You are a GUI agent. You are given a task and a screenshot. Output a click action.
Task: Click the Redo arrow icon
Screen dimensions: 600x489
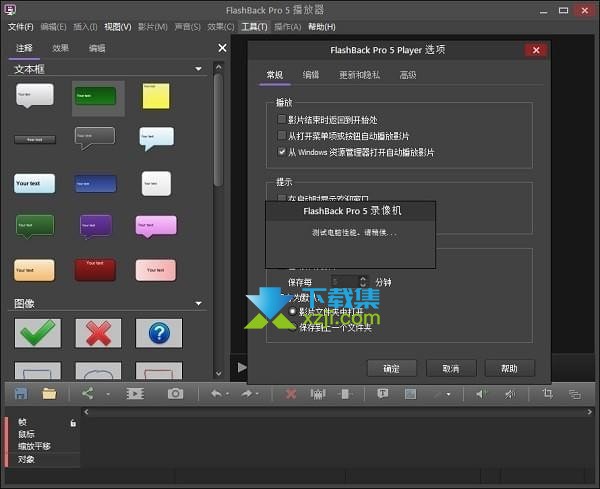pos(247,394)
